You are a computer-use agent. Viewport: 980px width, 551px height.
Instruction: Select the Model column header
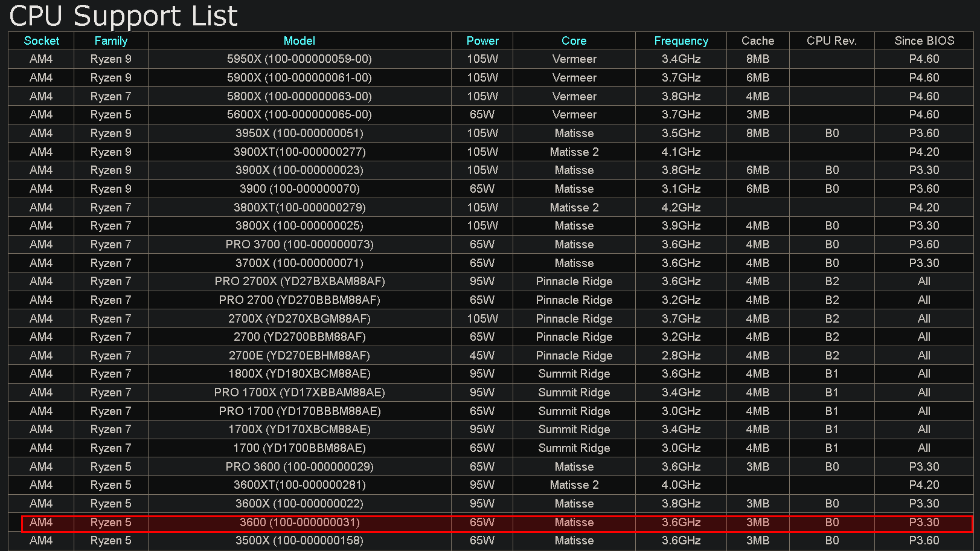(x=299, y=40)
